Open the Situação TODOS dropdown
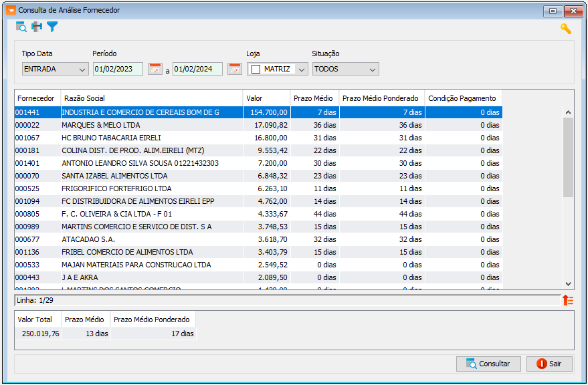Screen dimensions: 588x385 [345, 69]
